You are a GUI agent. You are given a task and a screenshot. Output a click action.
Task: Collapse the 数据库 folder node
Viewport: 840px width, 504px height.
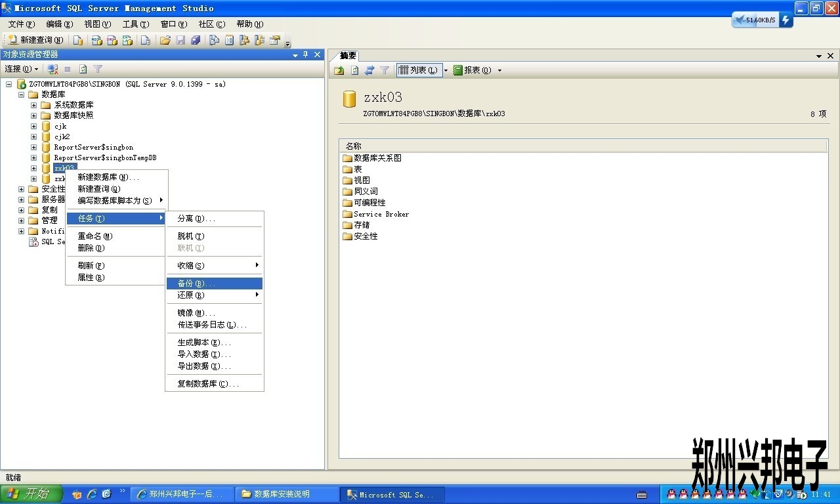pyautogui.click(x=22, y=94)
